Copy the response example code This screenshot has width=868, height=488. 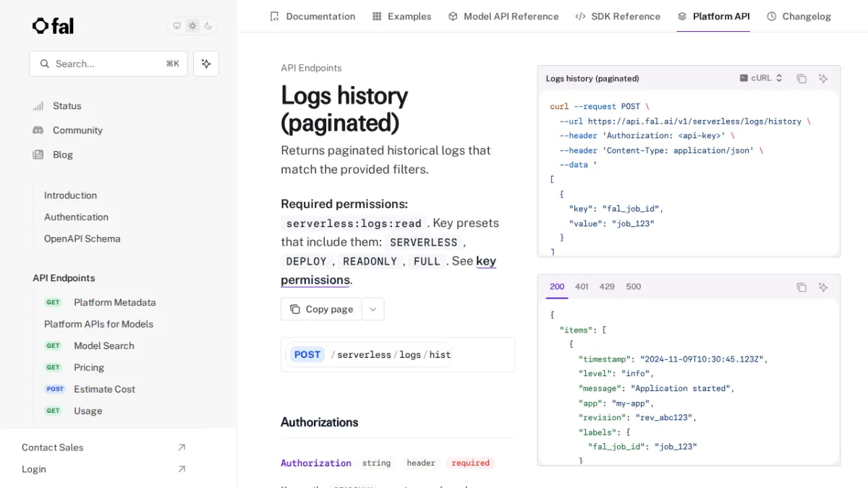point(801,287)
